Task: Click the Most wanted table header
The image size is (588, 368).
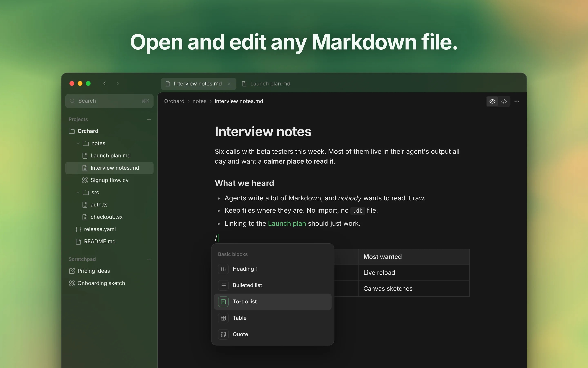Action: coord(414,257)
